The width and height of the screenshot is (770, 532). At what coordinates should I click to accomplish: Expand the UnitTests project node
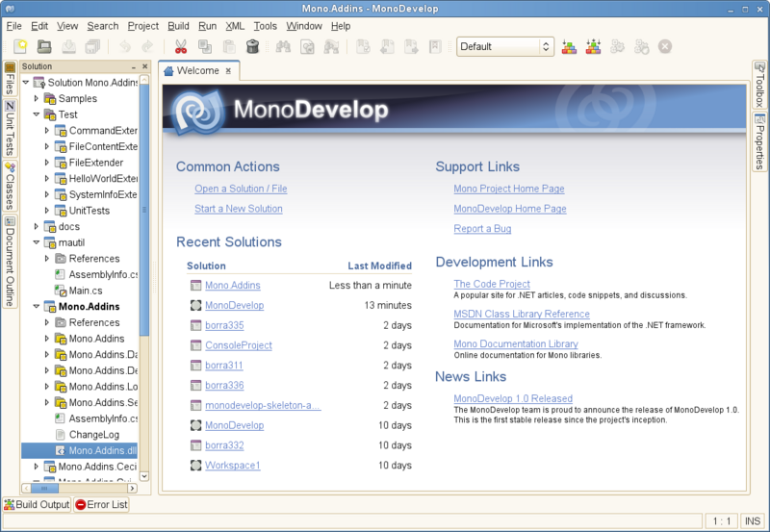click(47, 211)
